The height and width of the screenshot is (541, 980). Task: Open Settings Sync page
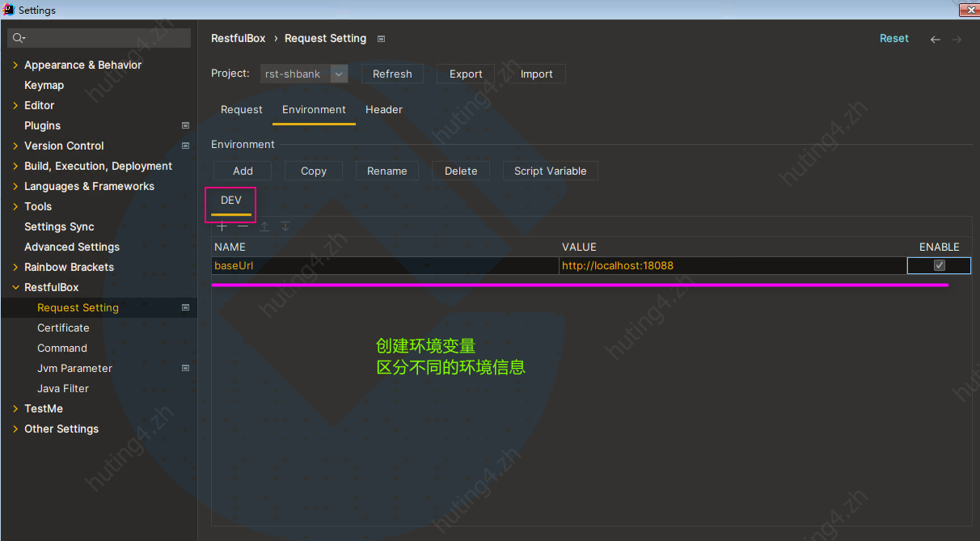click(59, 226)
